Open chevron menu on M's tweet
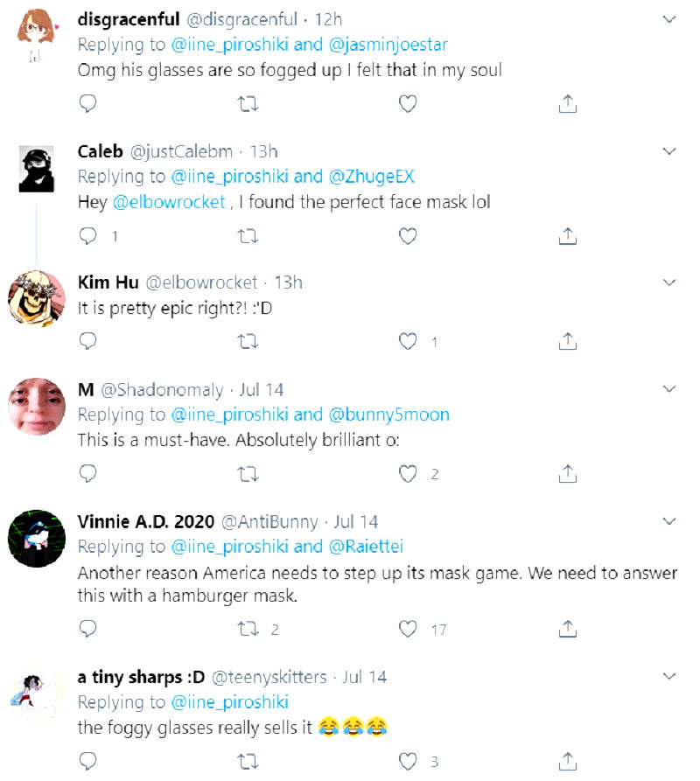Image resolution: width=700 pixels, height=781 pixels. [669, 389]
